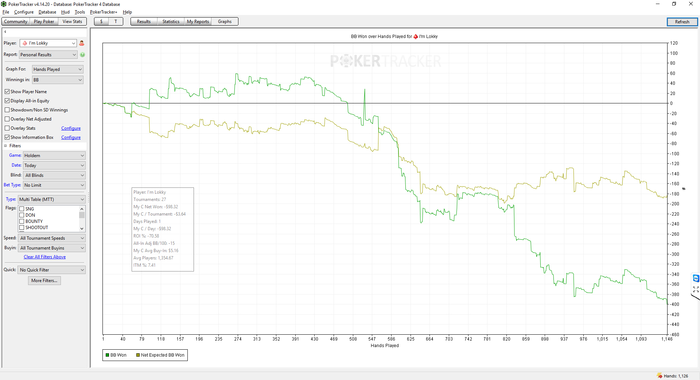
Task: Disable Display All-in Equity checkbox
Action: pos(7,101)
